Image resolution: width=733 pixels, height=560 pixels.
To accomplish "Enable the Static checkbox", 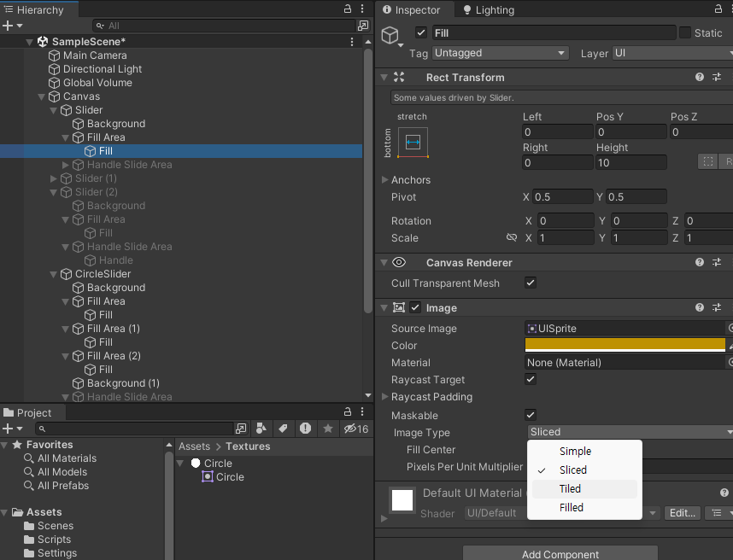I will click(x=685, y=32).
